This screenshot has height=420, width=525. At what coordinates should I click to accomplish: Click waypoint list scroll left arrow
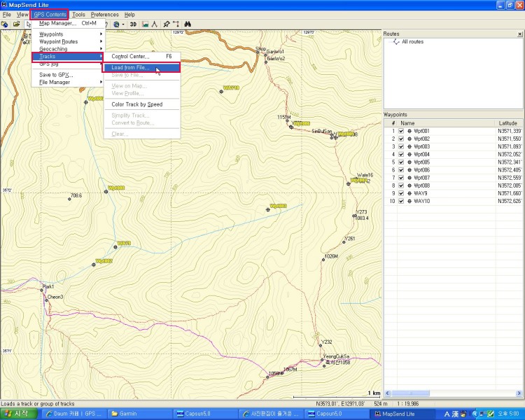(x=387, y=393)
